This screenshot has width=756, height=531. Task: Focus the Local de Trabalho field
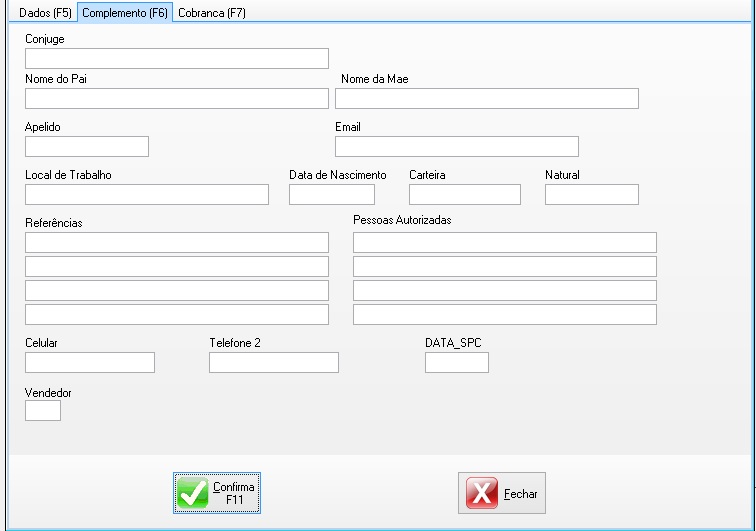click(x=146, y=194)
